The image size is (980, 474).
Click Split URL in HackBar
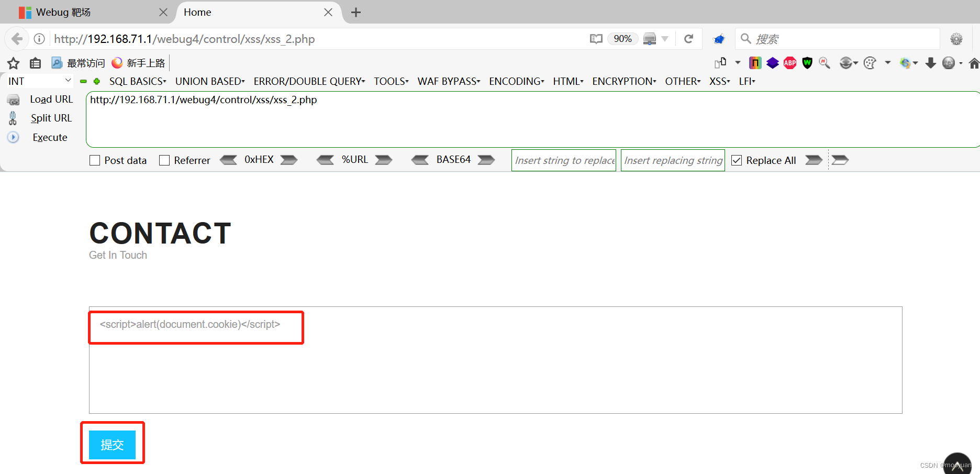[51, 118]
